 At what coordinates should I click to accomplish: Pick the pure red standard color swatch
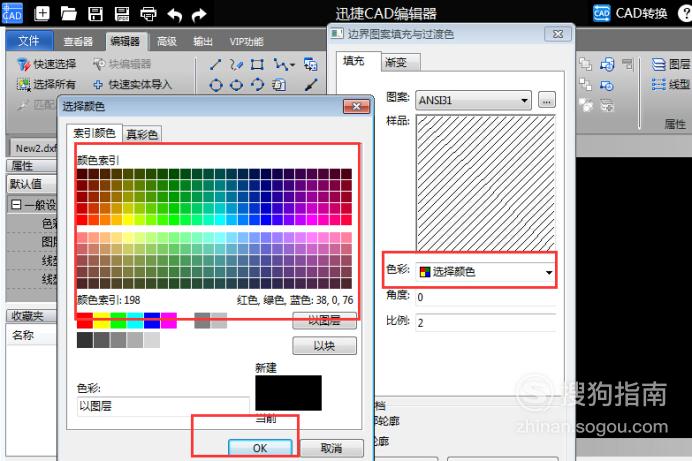click(x=85, y=321)
